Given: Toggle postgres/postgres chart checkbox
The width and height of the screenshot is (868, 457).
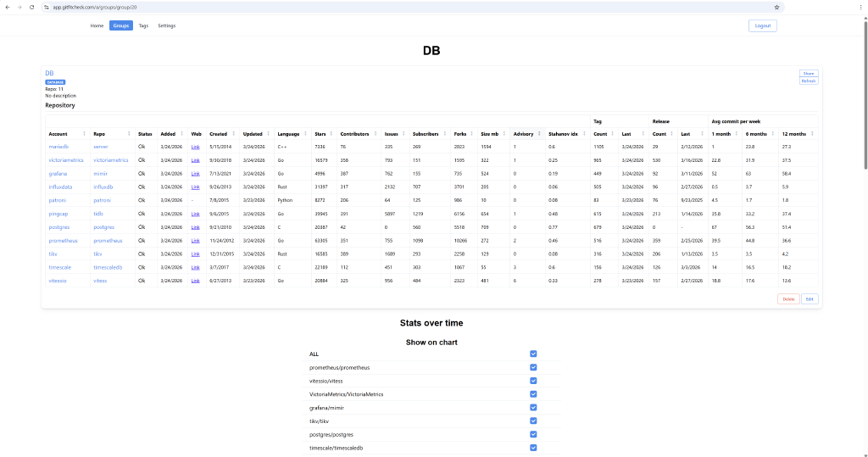Looking at the screenshot, I should click(x=533, y=434).
